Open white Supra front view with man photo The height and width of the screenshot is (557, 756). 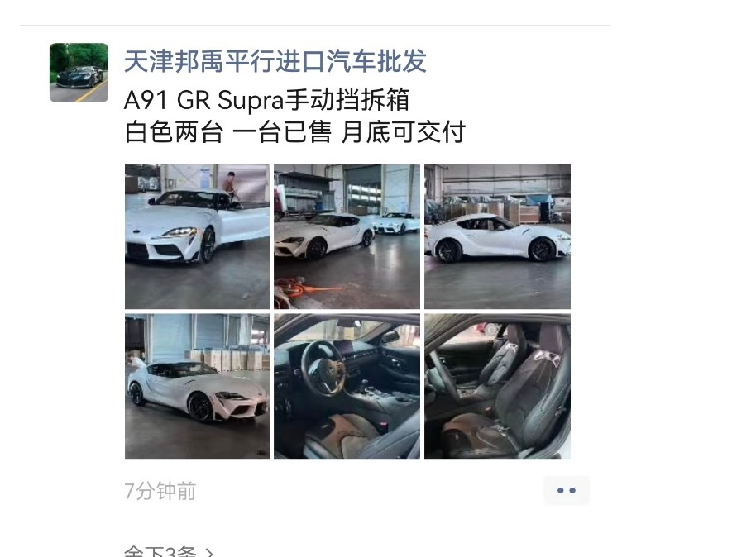(197, 236)
